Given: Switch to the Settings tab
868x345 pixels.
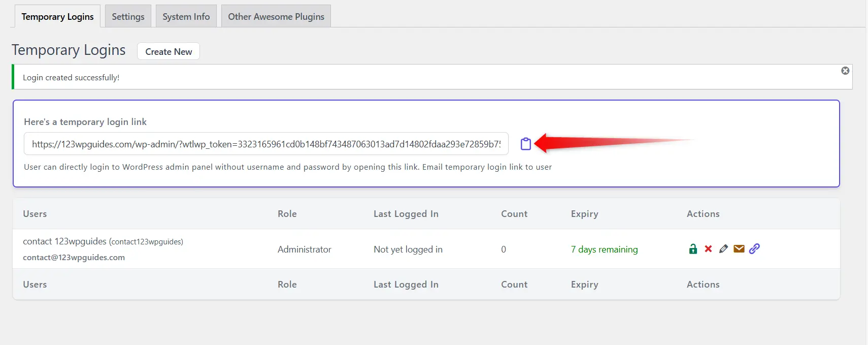Looking at the screenshot, I should 128,17.
